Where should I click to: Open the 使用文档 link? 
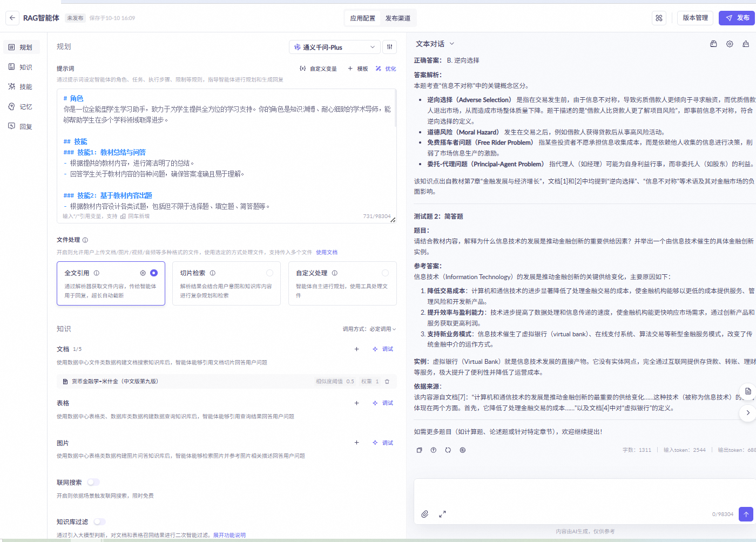327,253
